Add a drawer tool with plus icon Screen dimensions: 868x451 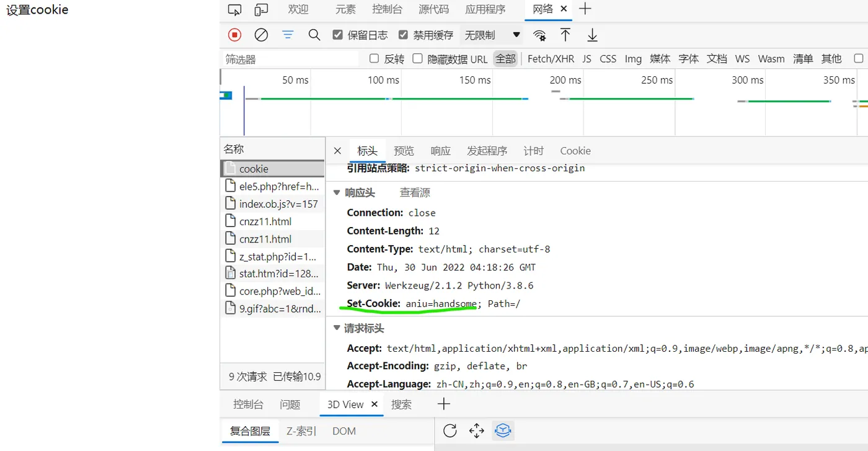click(x=444, y=404)
